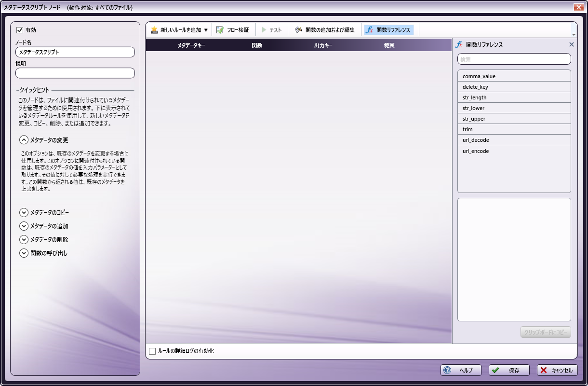The height and width of the screenshot is (386, 588).
Task: Select str_upper function
Action: coord(514,119)
